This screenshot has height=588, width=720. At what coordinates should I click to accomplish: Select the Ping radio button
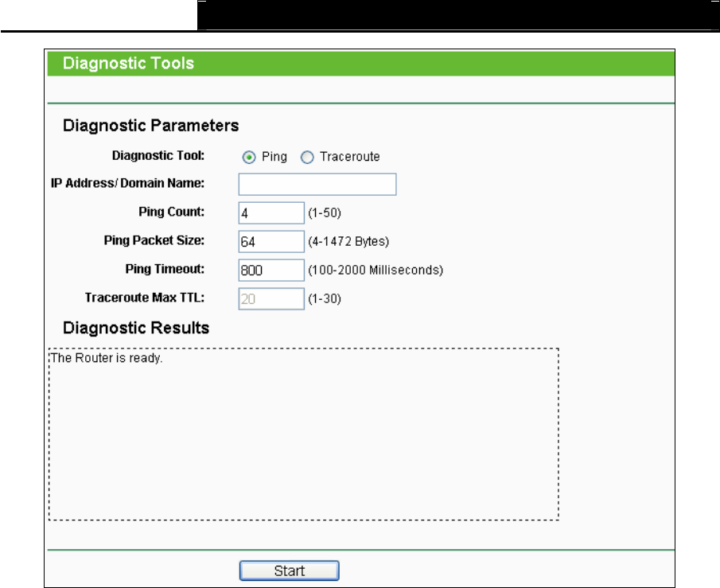[249, 158]
